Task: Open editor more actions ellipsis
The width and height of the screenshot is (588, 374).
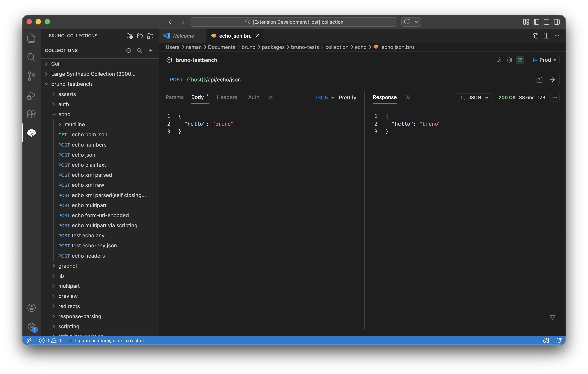Action: tap(557, 36)
